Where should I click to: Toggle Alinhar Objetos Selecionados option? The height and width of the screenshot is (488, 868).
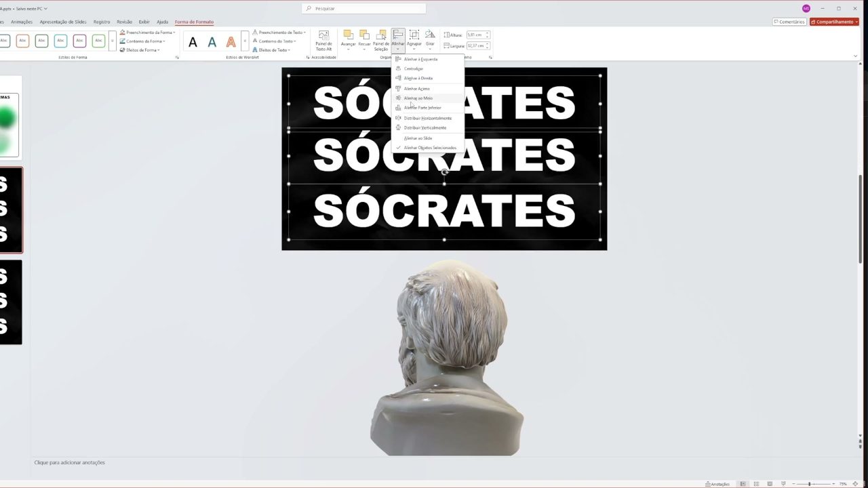(x=429, y=148)
